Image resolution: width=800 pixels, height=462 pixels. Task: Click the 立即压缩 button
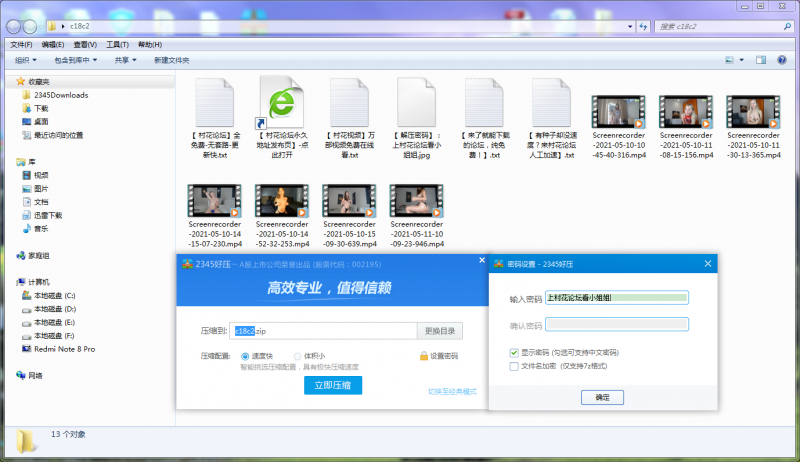(x=334, y=385)
